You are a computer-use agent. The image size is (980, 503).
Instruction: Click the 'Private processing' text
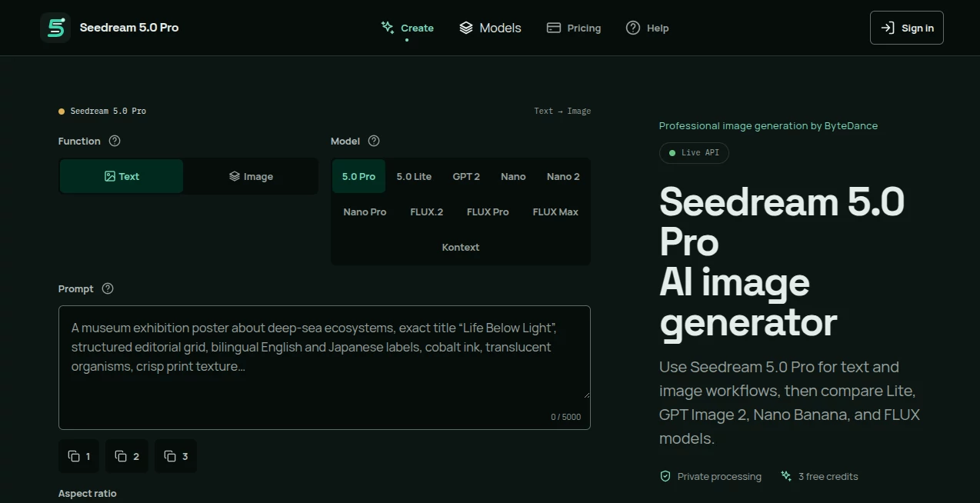(x=719, y=476)
